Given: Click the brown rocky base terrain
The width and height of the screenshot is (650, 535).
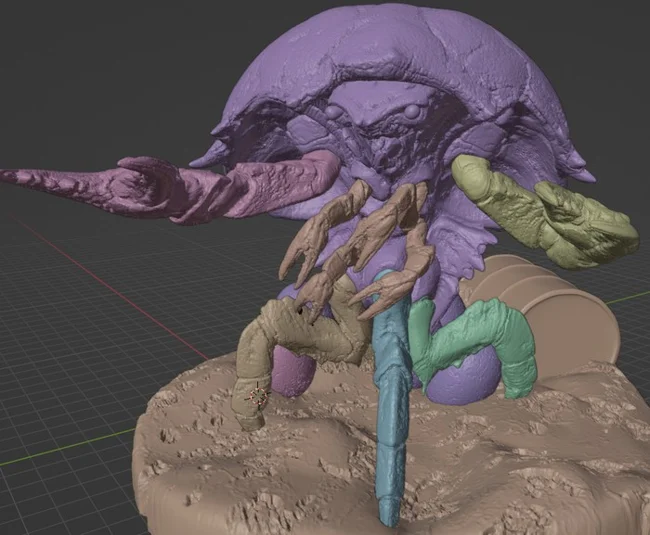Looking at the screenshot, I should 300,470.
